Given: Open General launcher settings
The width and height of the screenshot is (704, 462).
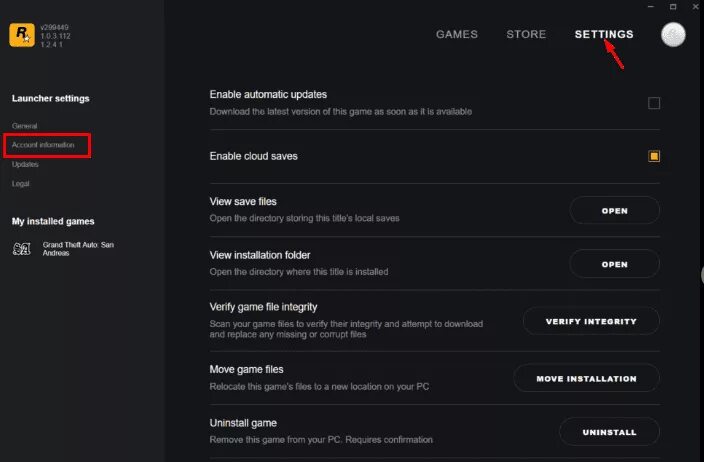Looking at the screenshot, I should point(25,126).
